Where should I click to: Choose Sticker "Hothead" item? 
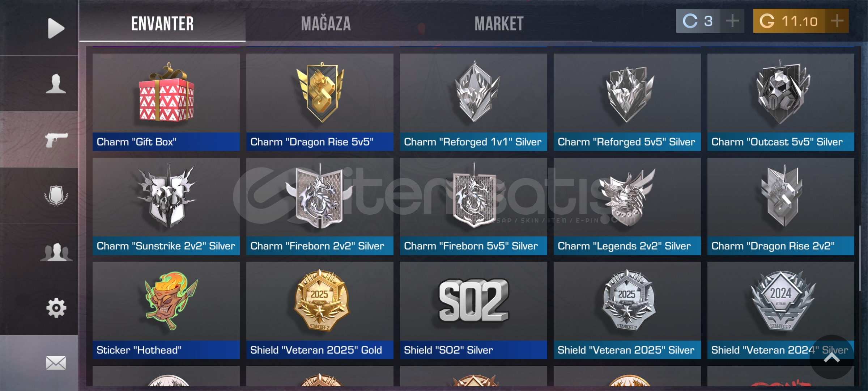pos(166,311)
